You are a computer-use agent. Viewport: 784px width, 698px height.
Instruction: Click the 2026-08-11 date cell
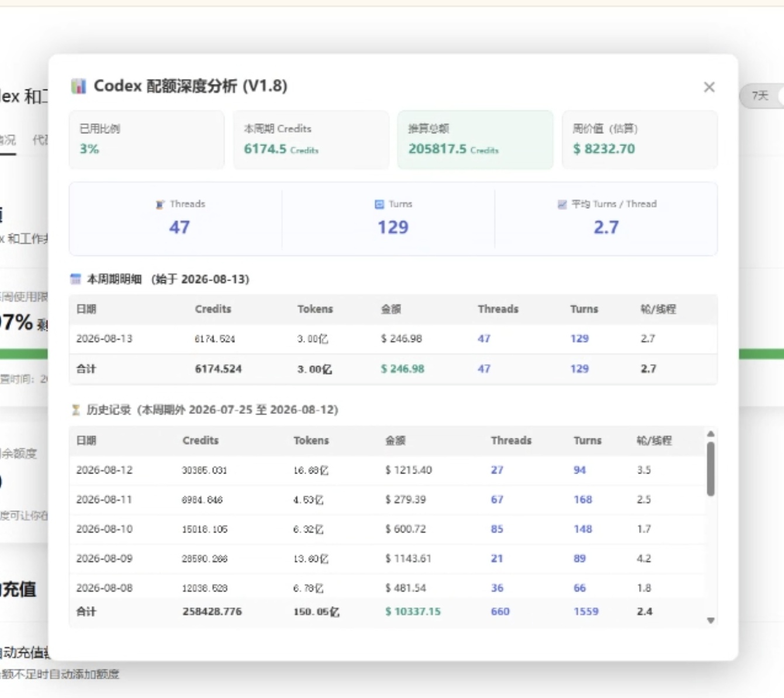pos(104,500)
